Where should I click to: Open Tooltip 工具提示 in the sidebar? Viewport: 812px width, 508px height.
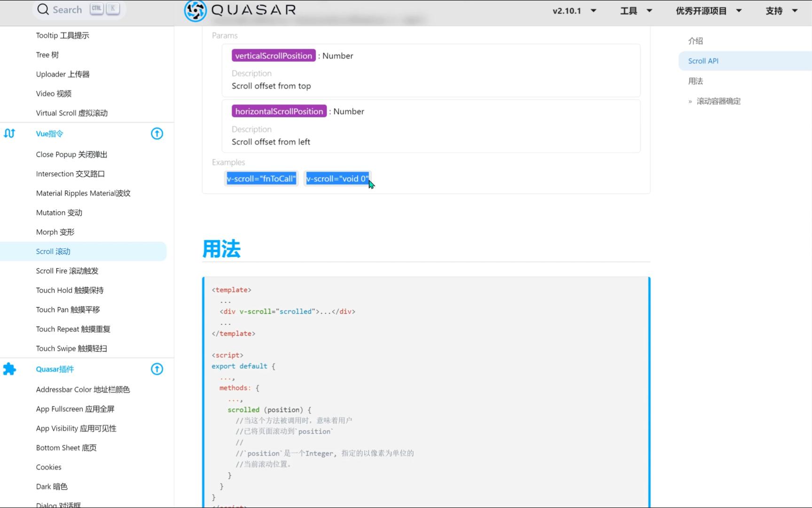click(x=62, y=35)
